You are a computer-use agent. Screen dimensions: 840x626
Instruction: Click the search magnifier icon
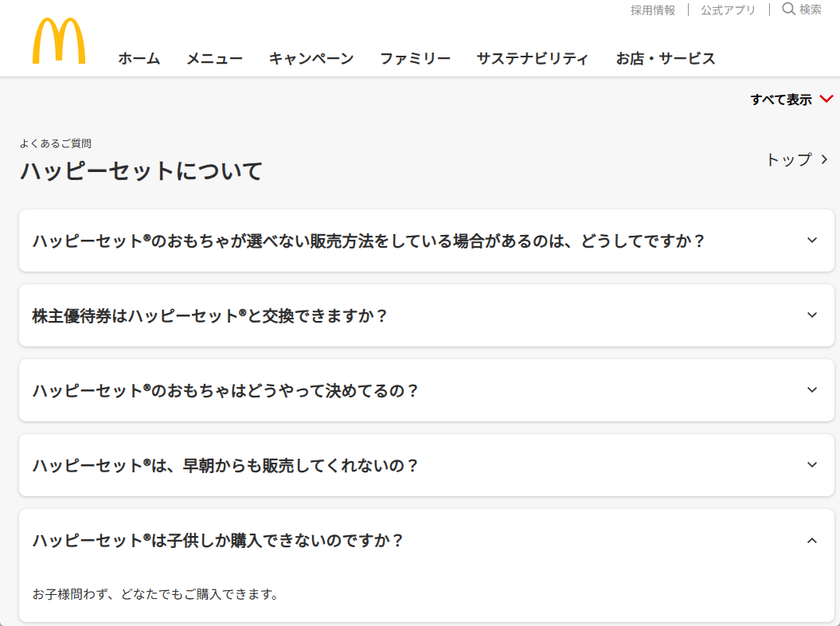[x=788, y=9]
